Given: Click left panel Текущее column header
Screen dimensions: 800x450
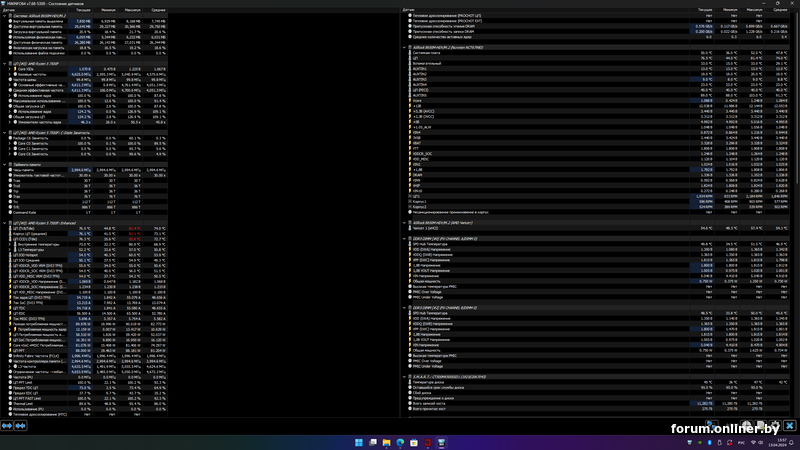Looking at the screenshot, I should click(80, 10).
